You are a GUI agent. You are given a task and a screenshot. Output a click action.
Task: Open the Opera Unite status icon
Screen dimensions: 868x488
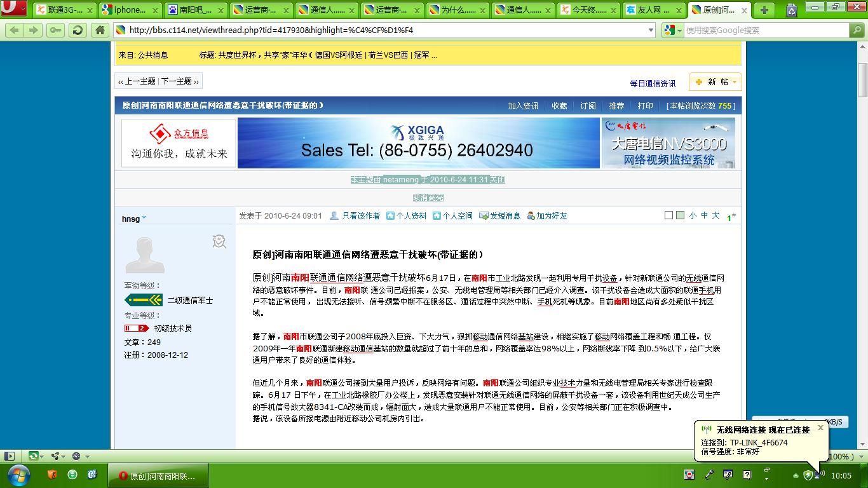click(55, 456)
